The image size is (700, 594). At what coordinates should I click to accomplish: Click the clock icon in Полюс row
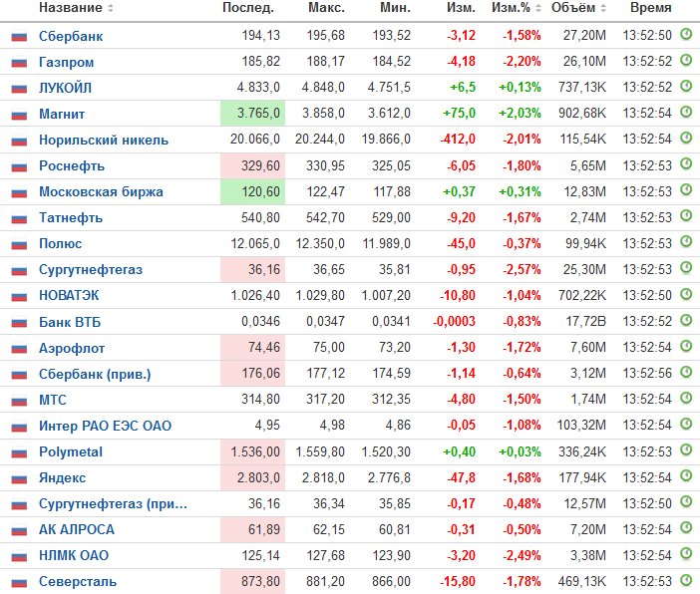point(686,241)
